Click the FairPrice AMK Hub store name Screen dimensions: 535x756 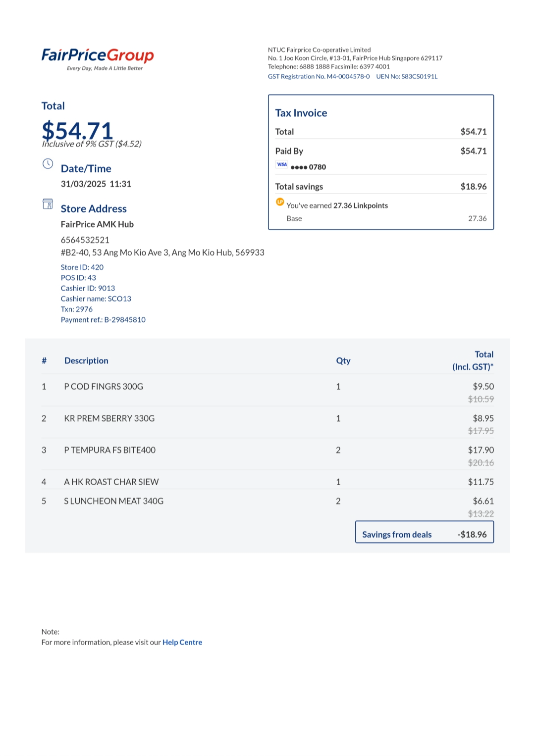point(97,224)
